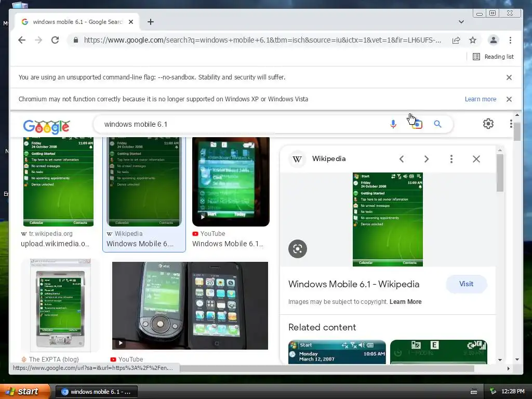Select the Wikipedia Windows Mobile 6 result thumbnail

pos(144,181)
